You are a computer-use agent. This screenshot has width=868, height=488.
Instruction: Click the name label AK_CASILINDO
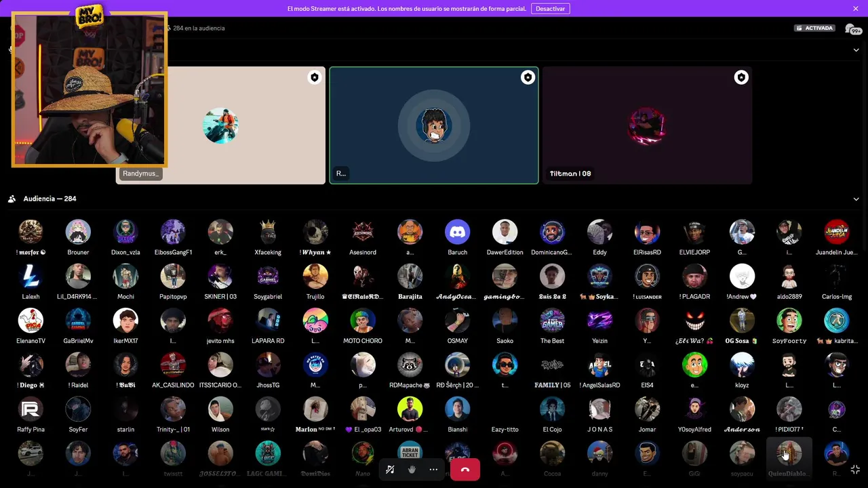[x=173, y=385]
